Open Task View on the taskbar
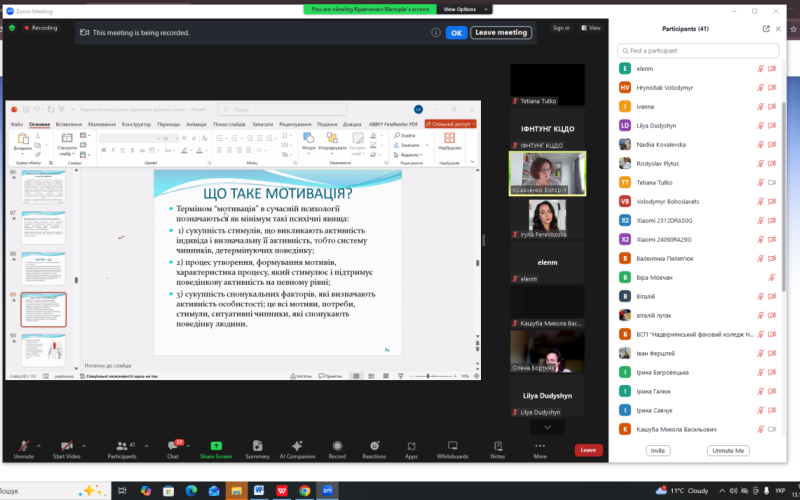 (122, 491)
